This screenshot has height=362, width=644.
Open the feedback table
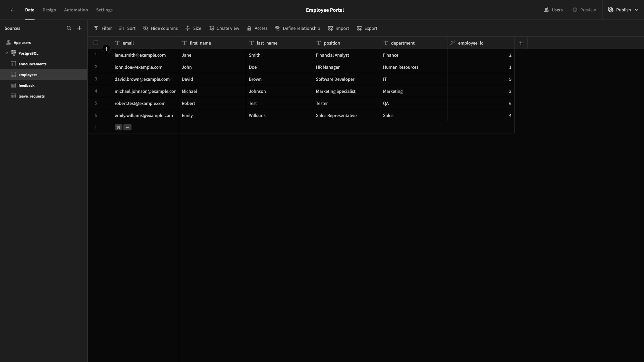click(x=44, y=85)
